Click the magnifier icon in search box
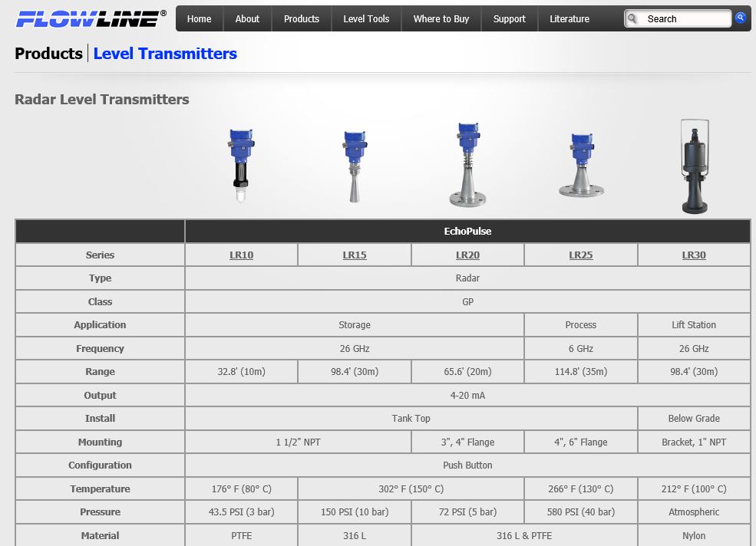The width and height of the screenshot is (756, 546). (632, 19)
